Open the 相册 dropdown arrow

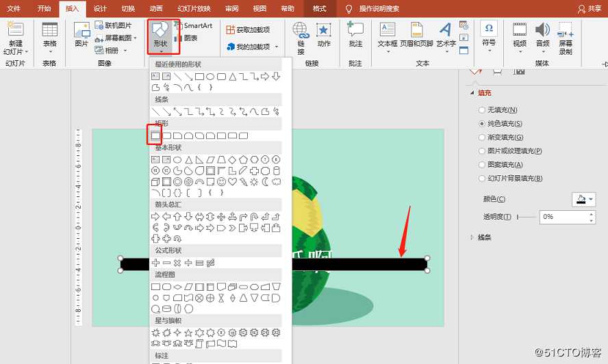click(125, 51)
